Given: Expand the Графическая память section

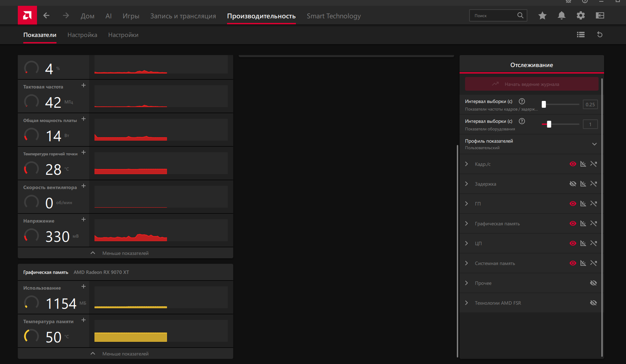Looking at the screenshot, I should point(466,223).
